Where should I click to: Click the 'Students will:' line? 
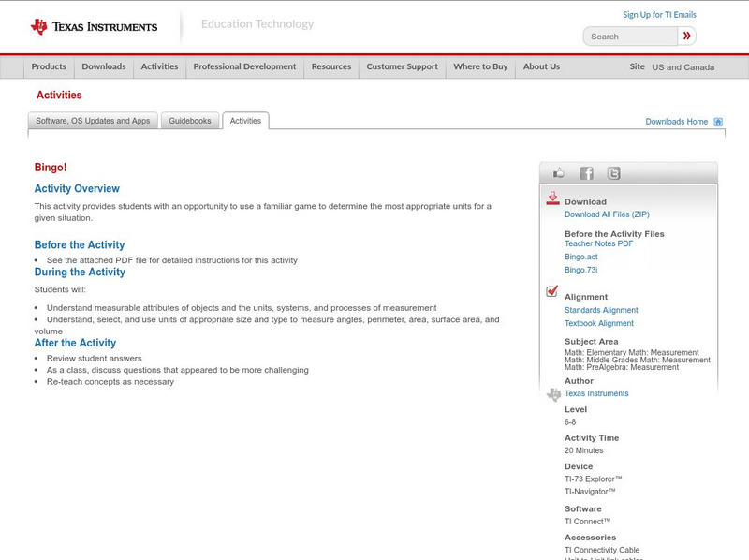(60, 289)
